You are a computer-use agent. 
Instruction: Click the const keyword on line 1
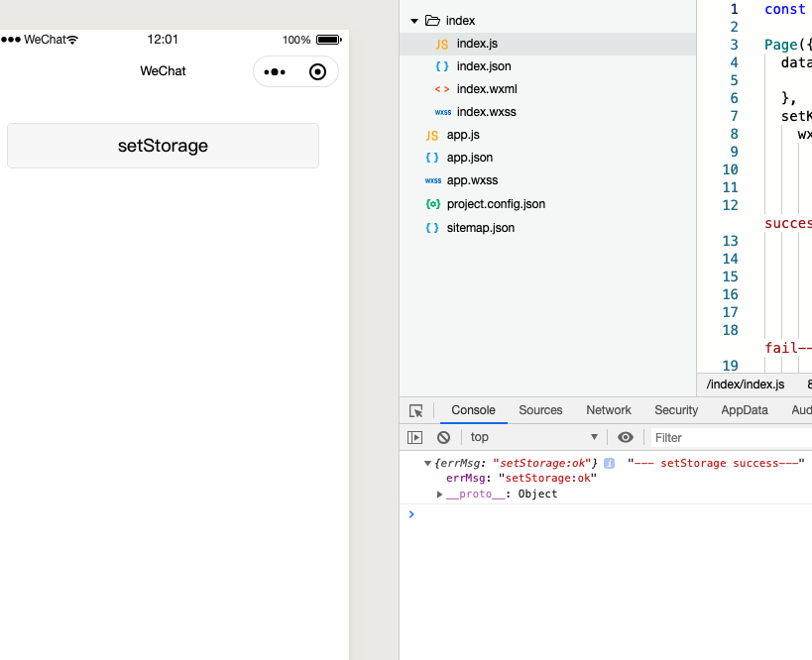(x=784, y=9)
